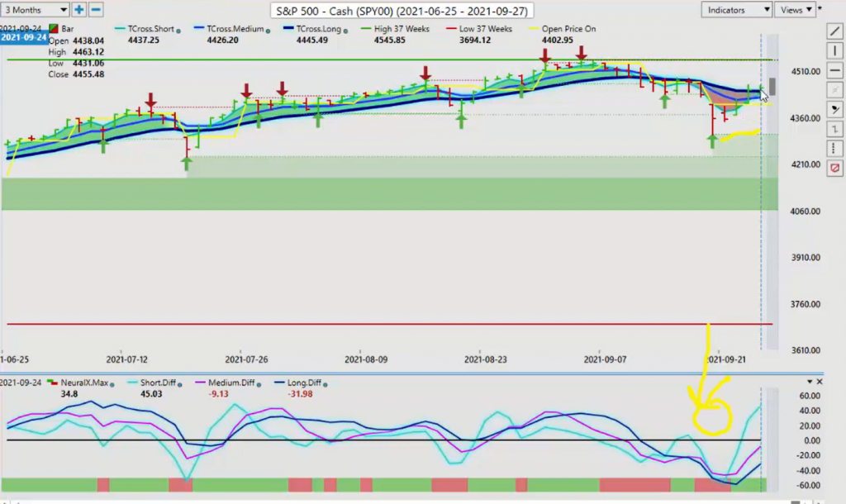Screen dimensions: 846x504
Task: Toggle the TCross.Long indicator dot
Action: [345, 31]
